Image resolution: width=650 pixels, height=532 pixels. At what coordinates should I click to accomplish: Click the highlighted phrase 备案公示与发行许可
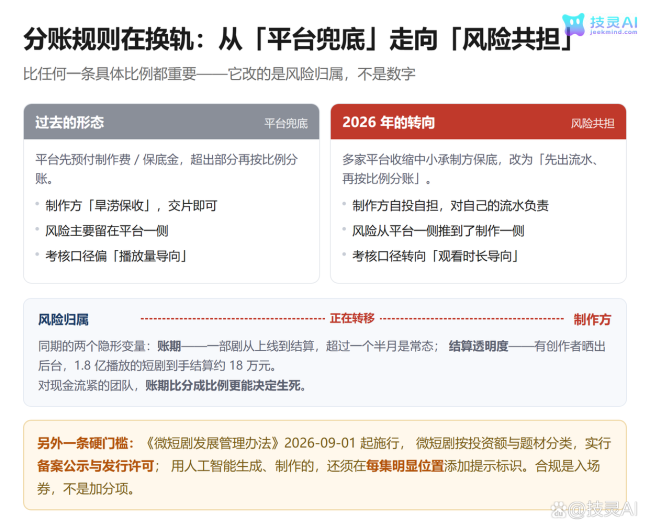[x=96, y=466]
